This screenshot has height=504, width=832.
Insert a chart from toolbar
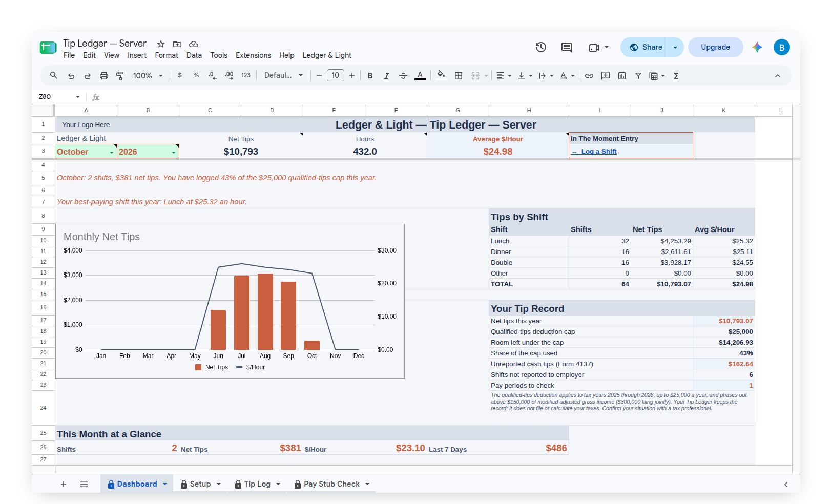click(x=622, y=76)
